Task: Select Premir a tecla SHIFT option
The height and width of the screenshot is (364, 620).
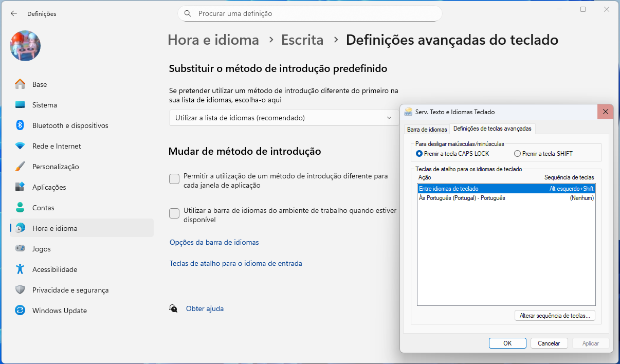Action: tap(517, 154)
